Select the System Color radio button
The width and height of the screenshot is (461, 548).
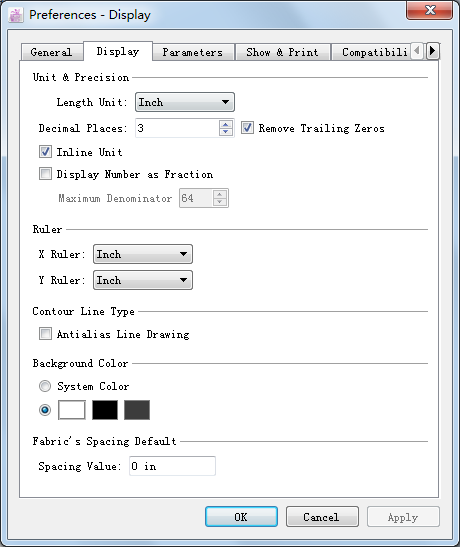45,386
